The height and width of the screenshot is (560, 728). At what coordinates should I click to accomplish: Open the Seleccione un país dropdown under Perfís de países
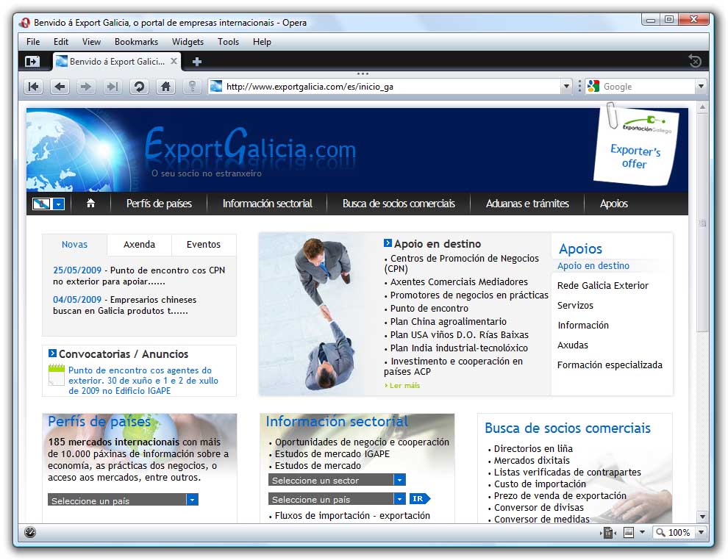coord(192,500)
